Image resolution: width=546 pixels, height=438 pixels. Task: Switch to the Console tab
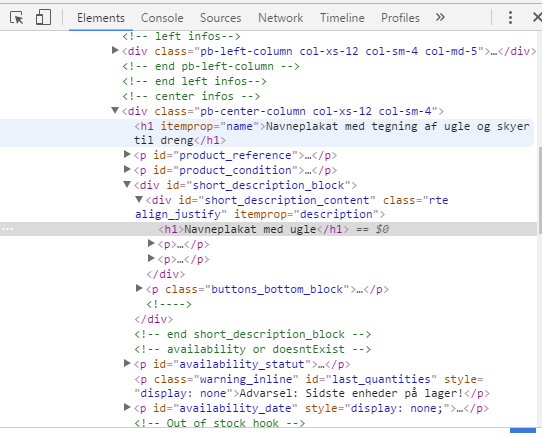pos(162,18)
